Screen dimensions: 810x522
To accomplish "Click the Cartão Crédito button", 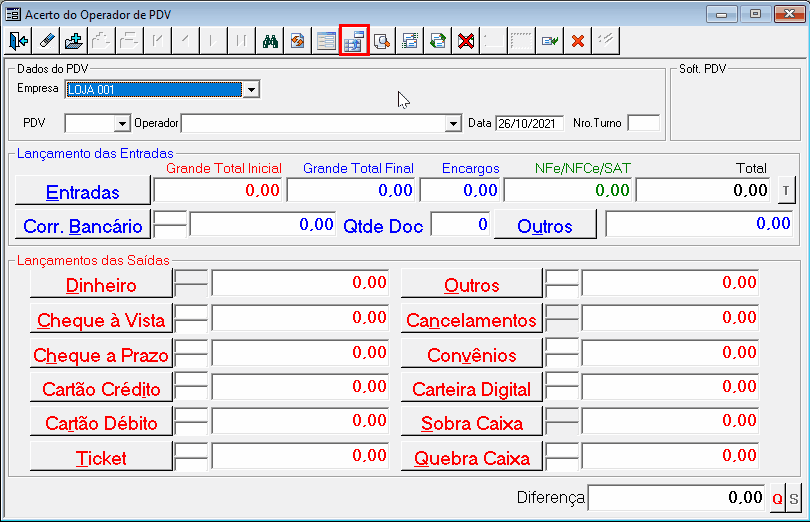I will pos(101,388).
